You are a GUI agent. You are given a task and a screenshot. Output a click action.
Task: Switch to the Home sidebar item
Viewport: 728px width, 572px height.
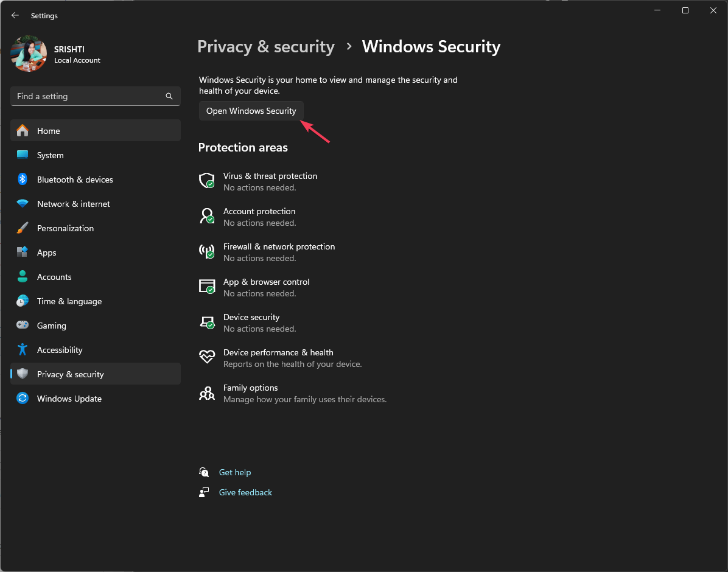[49, 130]
